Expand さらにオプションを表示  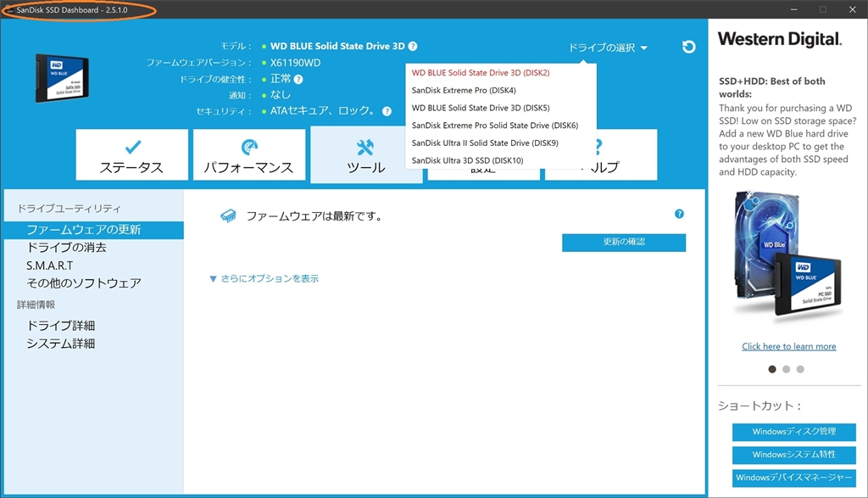264,278
